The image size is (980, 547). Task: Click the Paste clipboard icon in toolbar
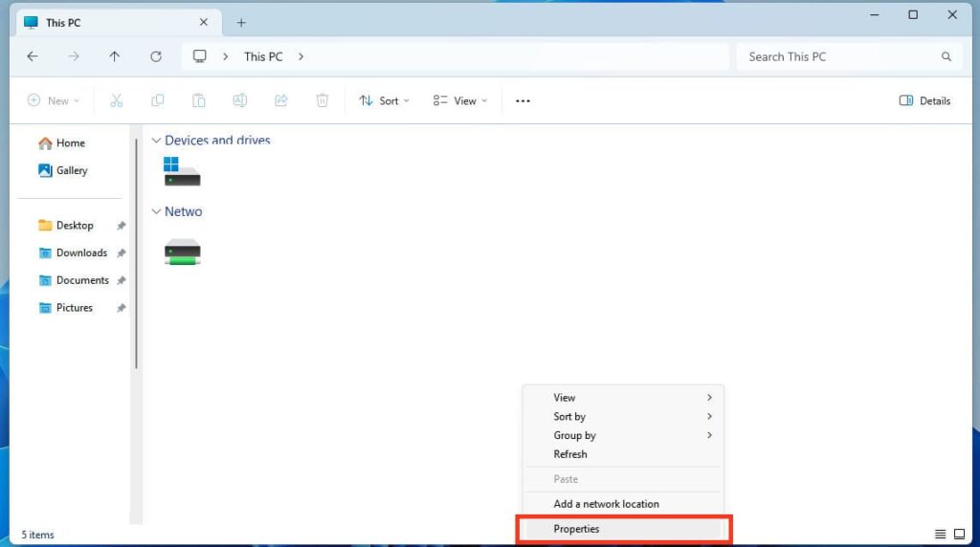point(199,100)
